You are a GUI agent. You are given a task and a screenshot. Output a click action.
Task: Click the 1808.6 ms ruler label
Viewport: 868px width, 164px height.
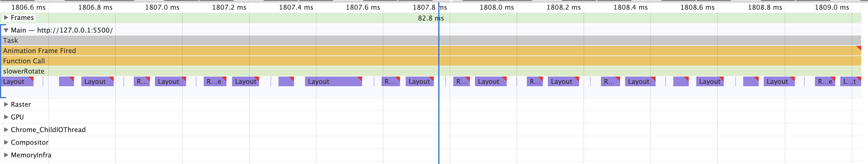697,8
